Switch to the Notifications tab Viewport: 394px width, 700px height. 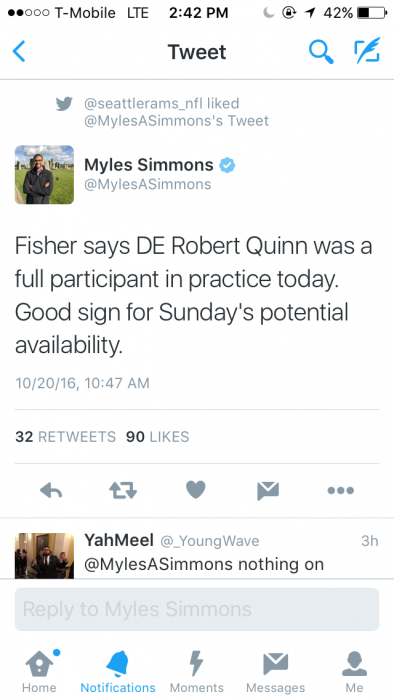(118, 671)
